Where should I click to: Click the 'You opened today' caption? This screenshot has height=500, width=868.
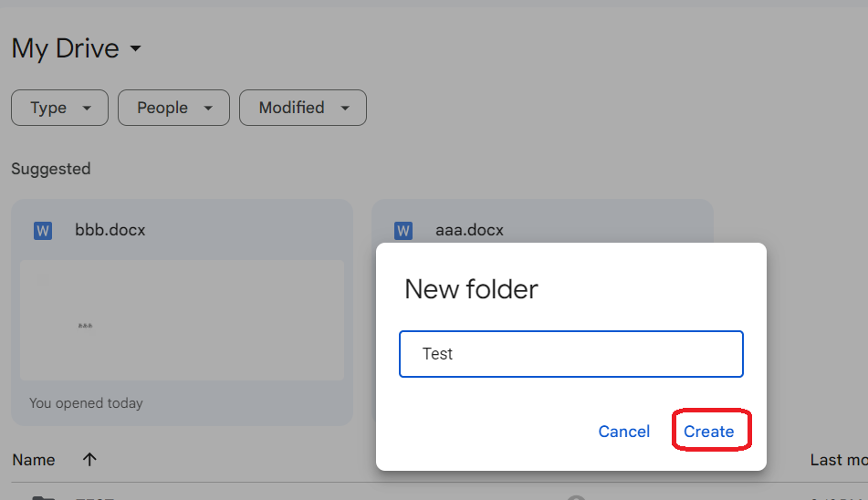pyautogui.click(x=86, y=403)
